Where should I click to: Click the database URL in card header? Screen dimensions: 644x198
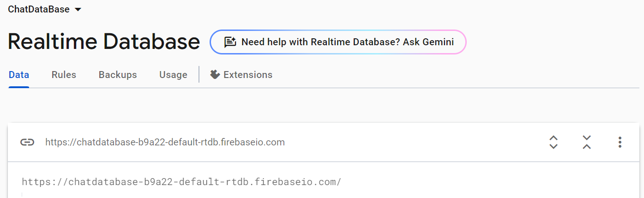(165, 142)
